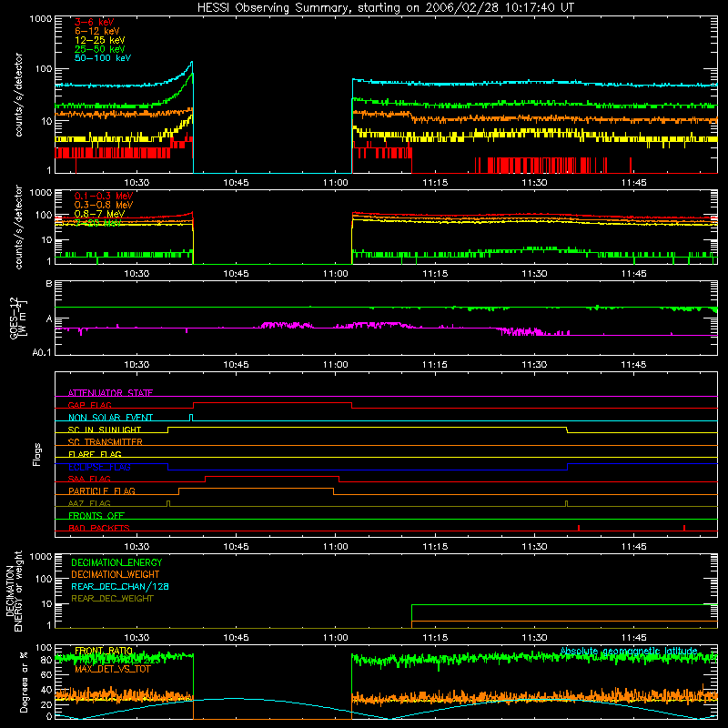Click the 1000 tick label of top panel
728x728 pixels.
click(41, 19)
